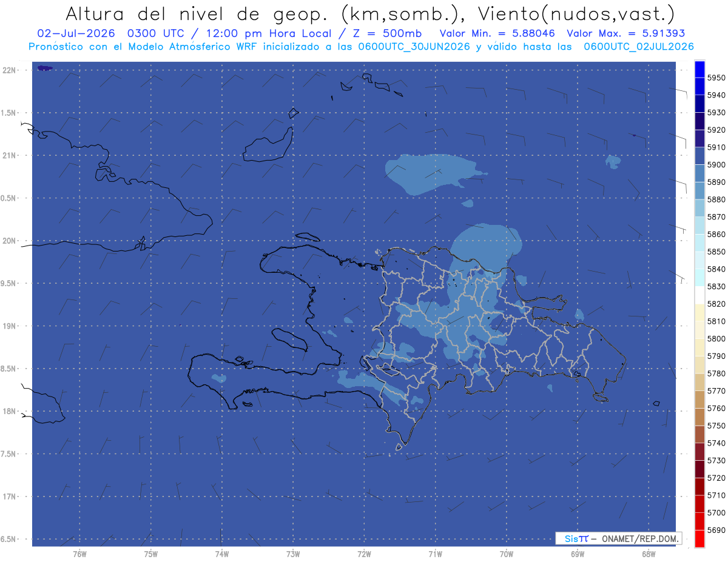The height and width of the screenshot is (562, 728).
Task: Click the 22N latitude axis label
Action: tap(10, 70)
